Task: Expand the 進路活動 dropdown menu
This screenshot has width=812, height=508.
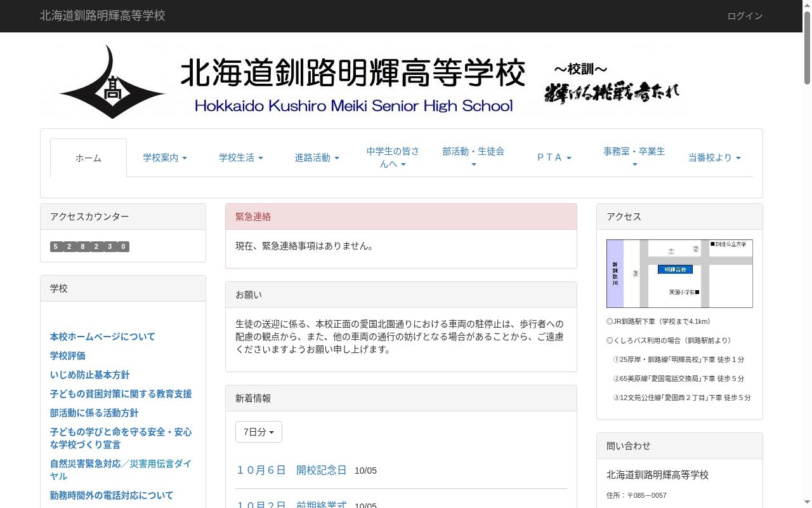Action: coord(317,158)
